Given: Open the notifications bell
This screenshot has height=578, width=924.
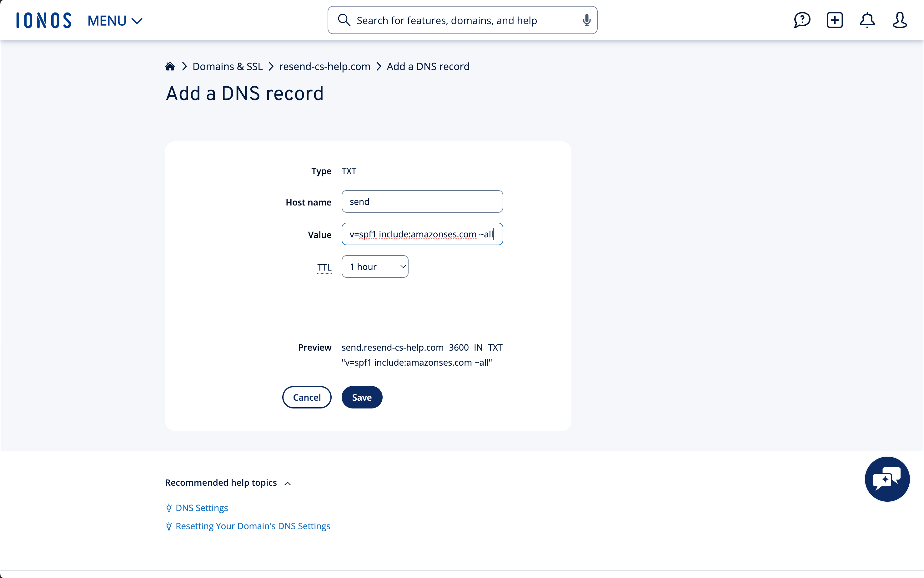Looking at the screenshot, I should click(867, 20).
